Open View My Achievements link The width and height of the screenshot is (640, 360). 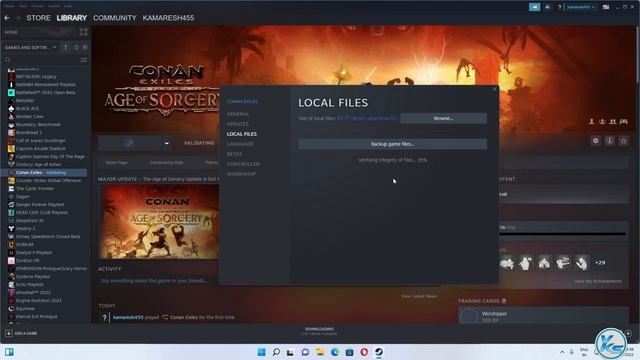(598, 282)
